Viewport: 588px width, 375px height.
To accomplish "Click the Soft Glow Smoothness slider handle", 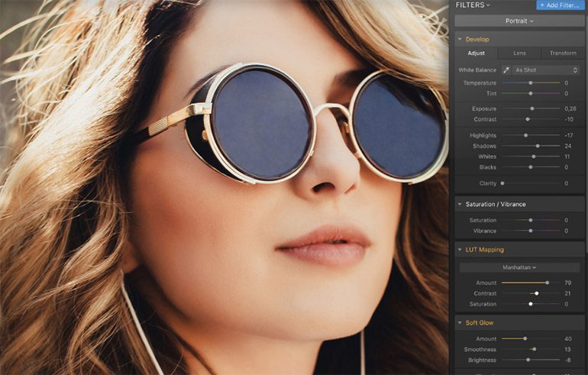I will pyautogui.click(x=534, y=349).
